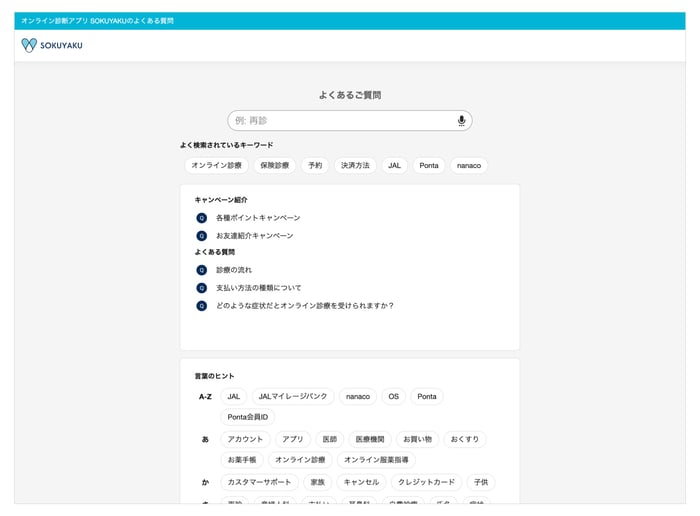700x516 pixels.
Task: Choose Ponta tag in A-Z word hints
Action: point(427,396)
